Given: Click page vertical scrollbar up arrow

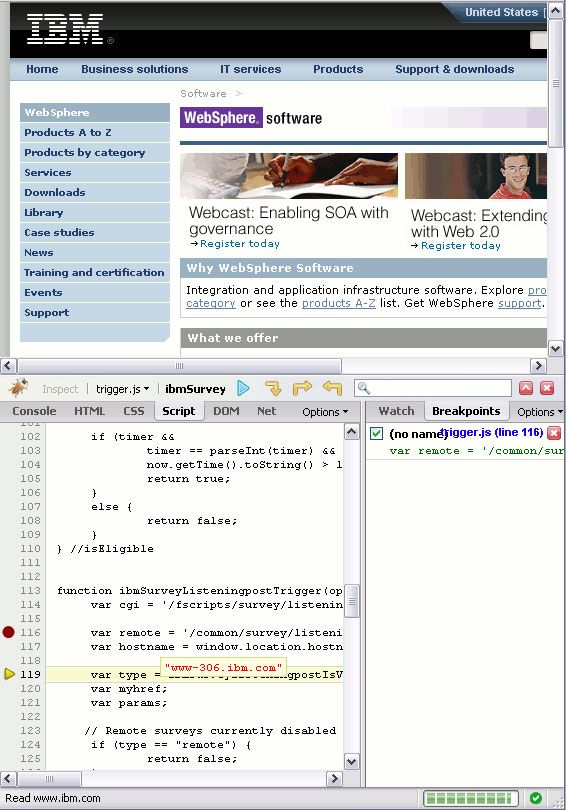Looking at the screenshot, I should point(556,10).
